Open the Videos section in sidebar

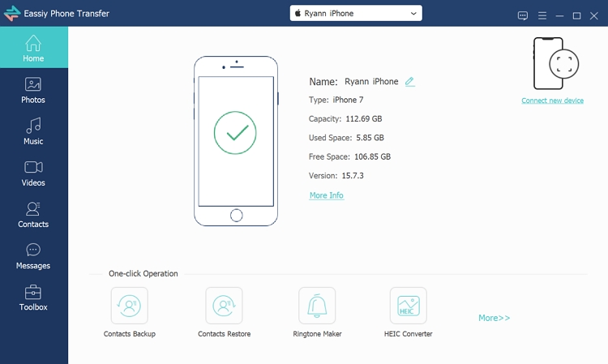coord(33,173)
